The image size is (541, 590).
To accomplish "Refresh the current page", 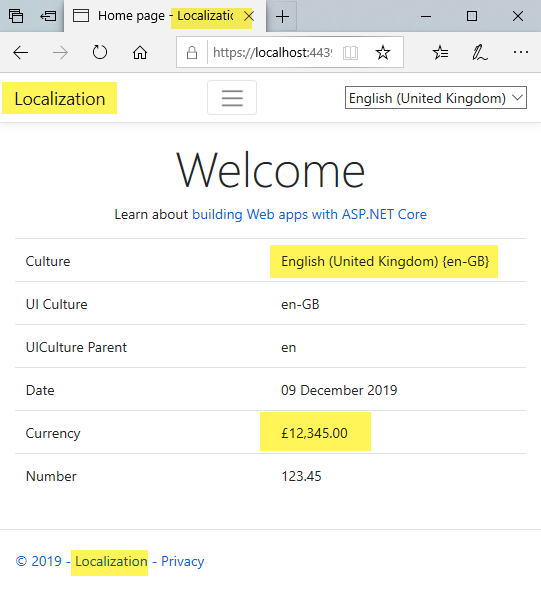I will (x=100, y=52).
